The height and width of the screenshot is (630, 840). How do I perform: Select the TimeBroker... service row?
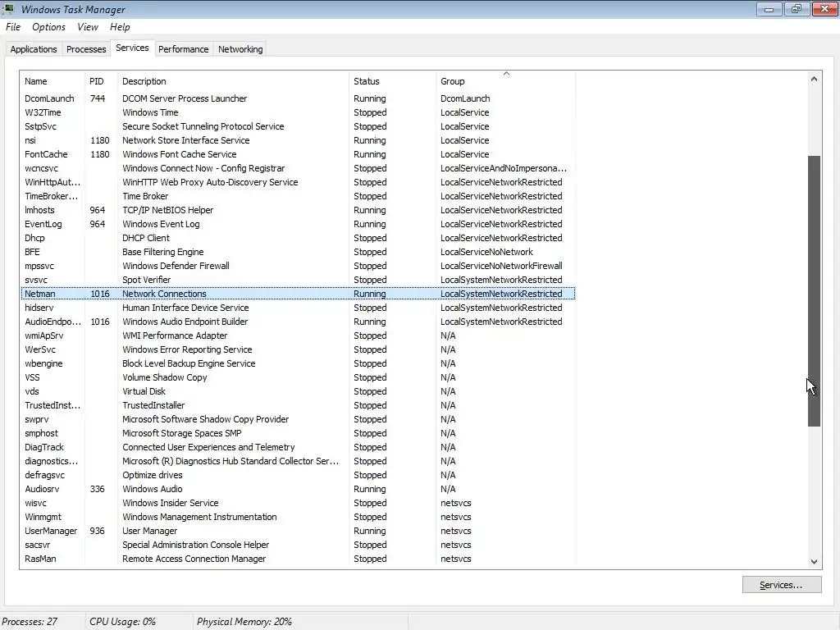tap(298, 196)
